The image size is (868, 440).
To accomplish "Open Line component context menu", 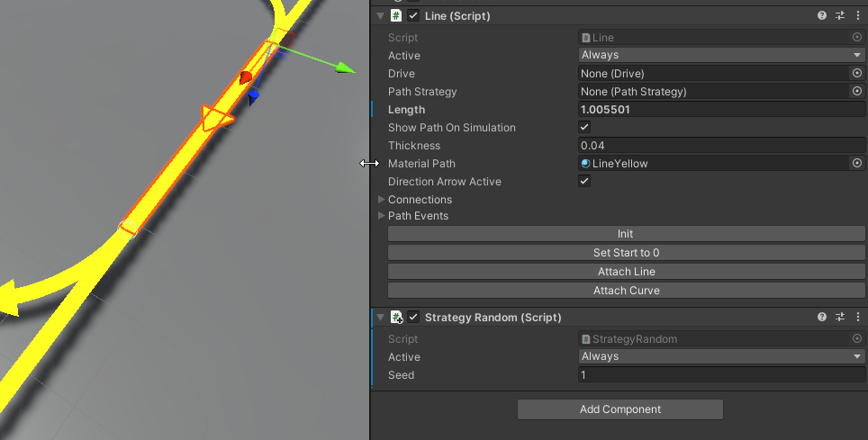I will 857,16.
